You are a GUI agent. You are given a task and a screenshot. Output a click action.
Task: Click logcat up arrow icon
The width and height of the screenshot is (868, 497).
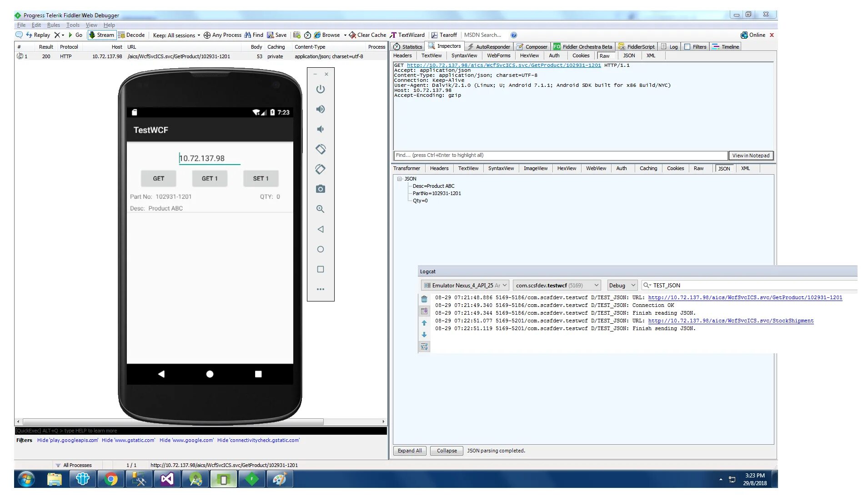[424, 323]
